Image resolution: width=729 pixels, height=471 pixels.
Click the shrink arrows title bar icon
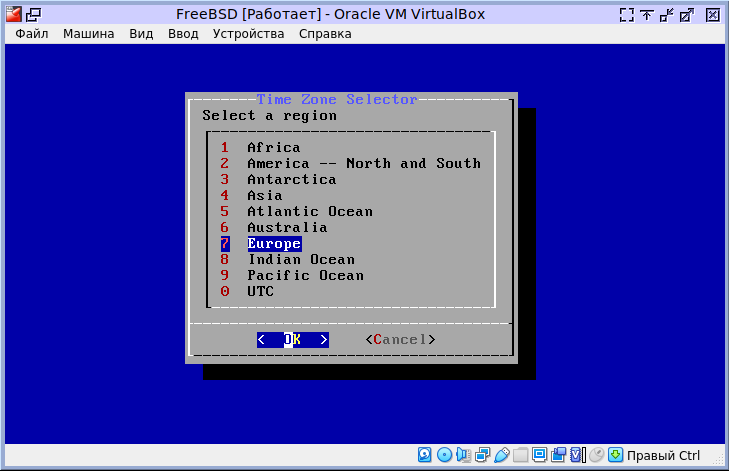coord(667,15)
